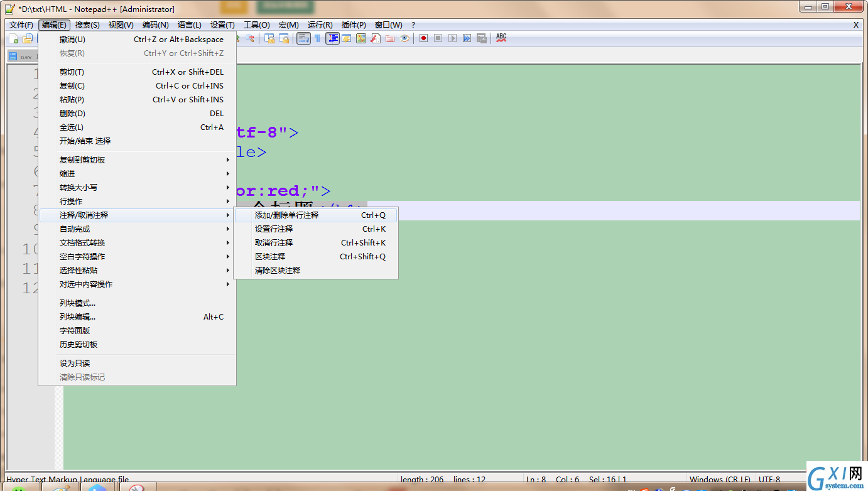This screenshot has width=868, height=491.
Task: Click Save recorded macro icon
Action: pyautogui.click(x=482, y=38)
